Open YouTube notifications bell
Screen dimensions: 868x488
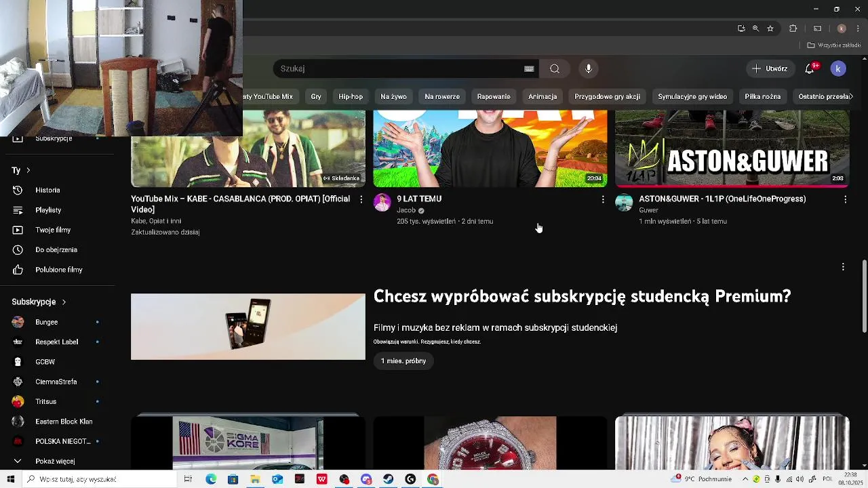click(x=810, y=68)
